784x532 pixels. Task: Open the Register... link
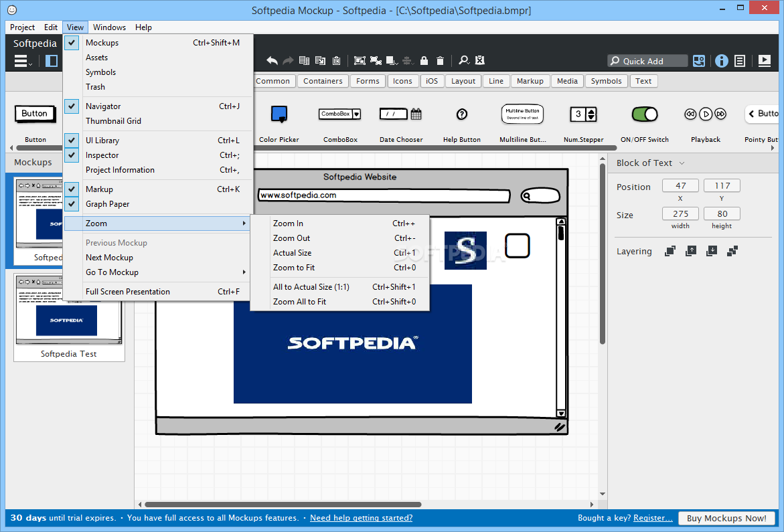(x=653, y=518)
